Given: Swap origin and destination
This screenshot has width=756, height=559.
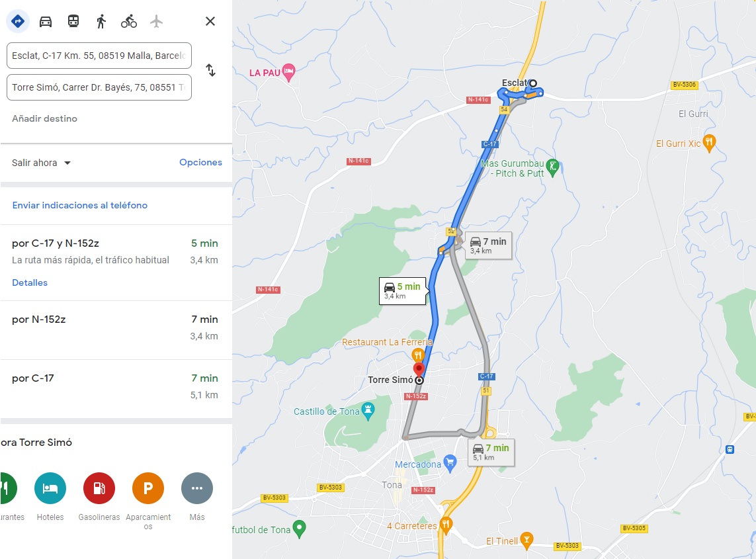Looking at the screenshot, I should coord(211,70).
